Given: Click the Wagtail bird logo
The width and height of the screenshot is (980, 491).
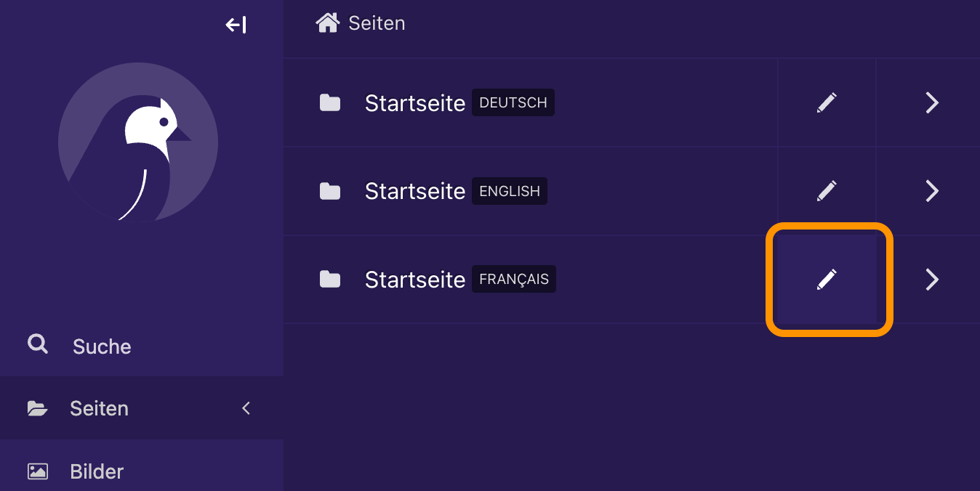Looking at the screenshot, I should [x=138, y=141].
